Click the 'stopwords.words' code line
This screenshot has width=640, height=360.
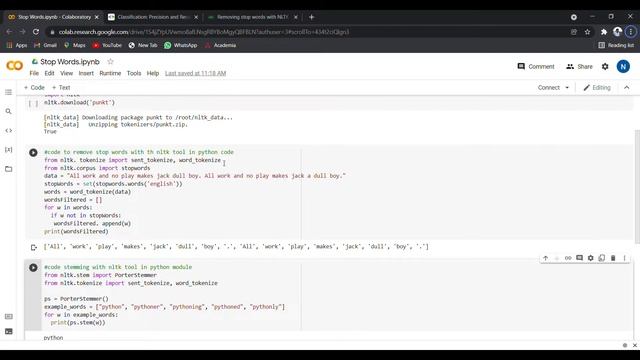[113, 184]
